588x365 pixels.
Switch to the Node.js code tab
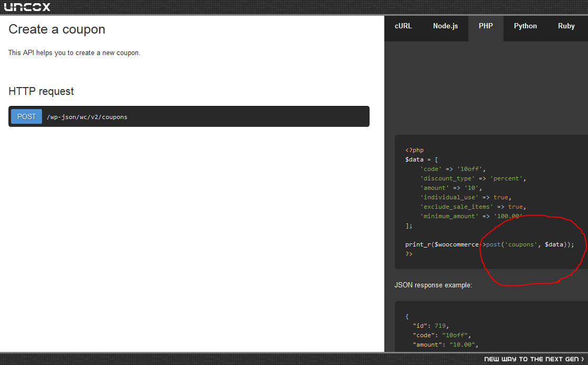click(446, 26)
